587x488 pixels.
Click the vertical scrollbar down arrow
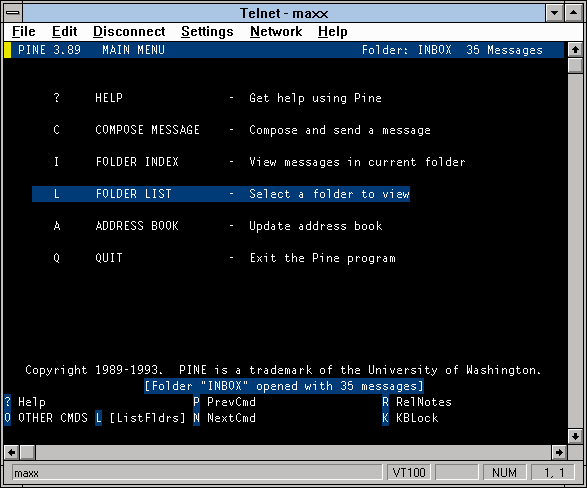pyautogui.click(x=575, y=436)
